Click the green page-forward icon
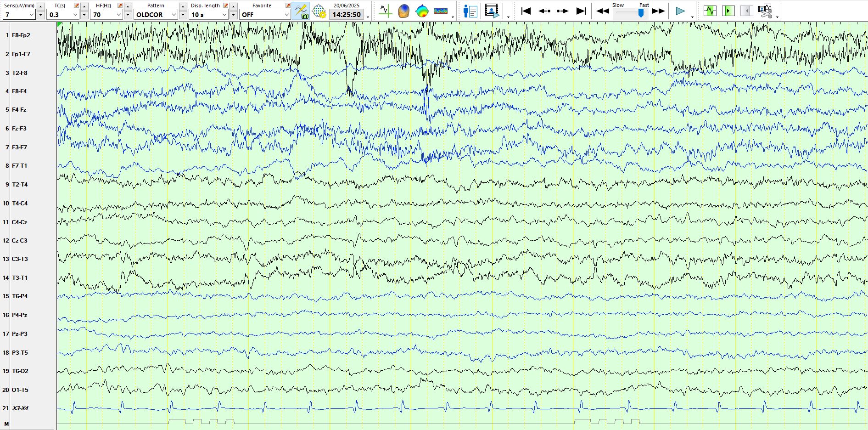The width and height of the screenshot is (868, 430). 728,11
